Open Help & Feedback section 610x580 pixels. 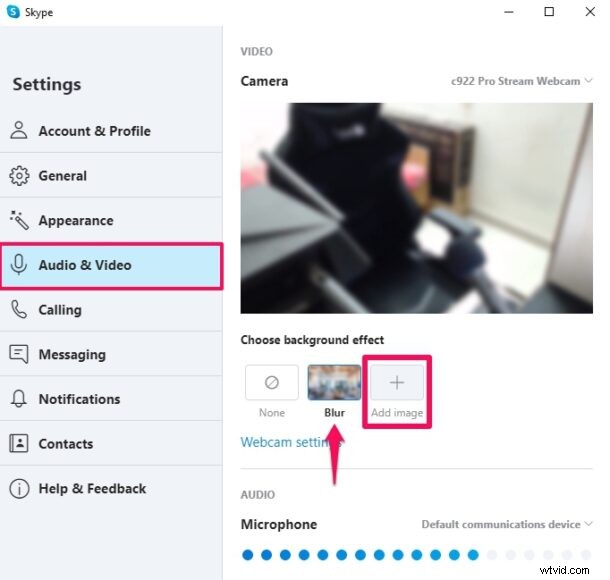click(111, 488)
